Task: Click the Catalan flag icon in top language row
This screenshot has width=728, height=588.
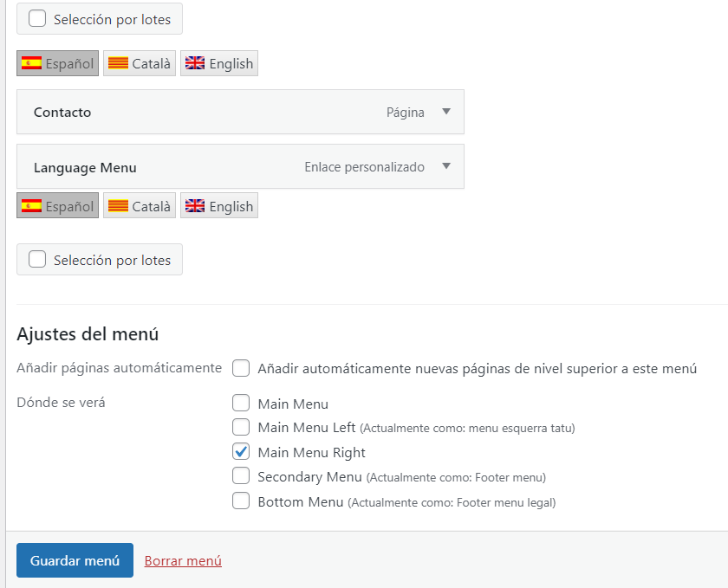Action: pyautogui.click(x=118, y=63)
